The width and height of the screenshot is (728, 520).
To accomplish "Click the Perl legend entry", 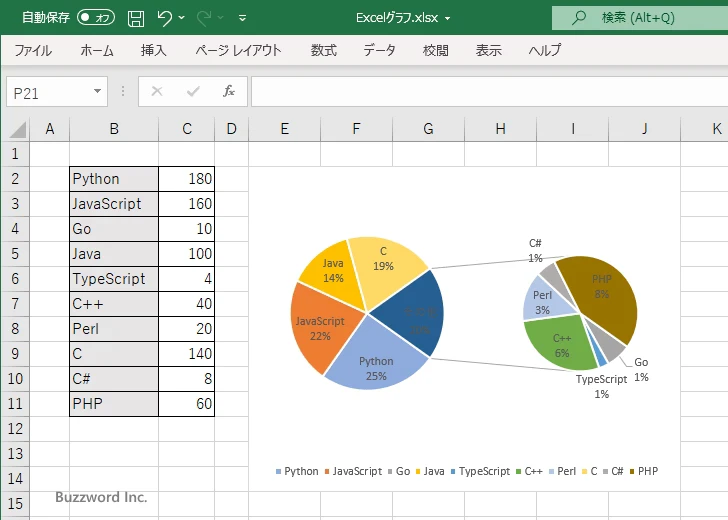I will [562, 471].
